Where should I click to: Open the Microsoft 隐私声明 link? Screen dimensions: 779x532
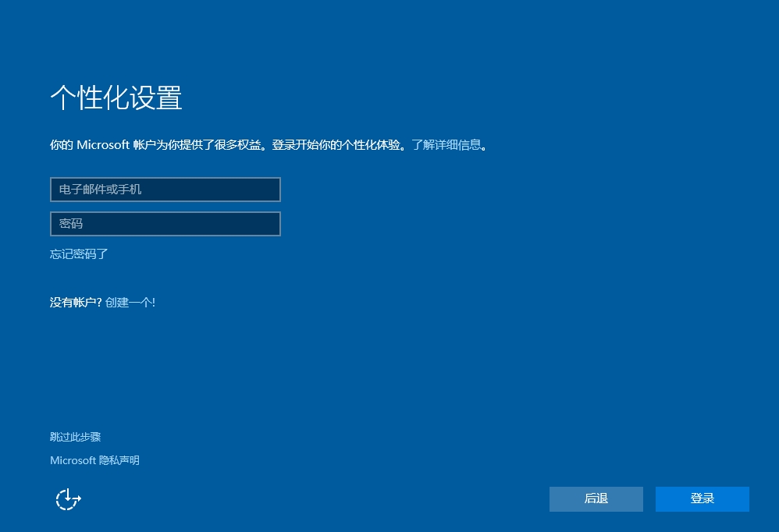[x=95, y=460]
